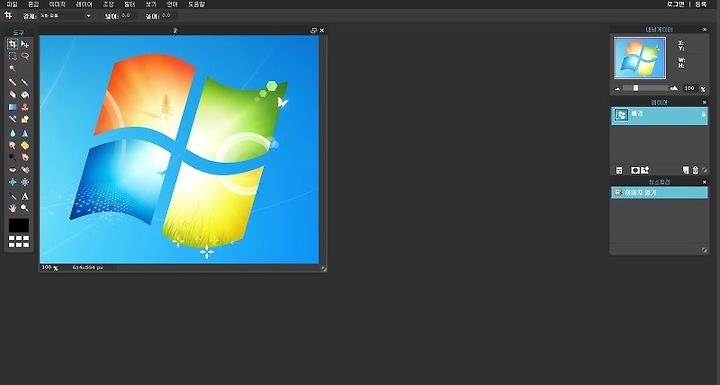The height and width of the screenshot is (385, 720).
Task: Toggle layer settings in Layers panel
Action: pos(619,170)
